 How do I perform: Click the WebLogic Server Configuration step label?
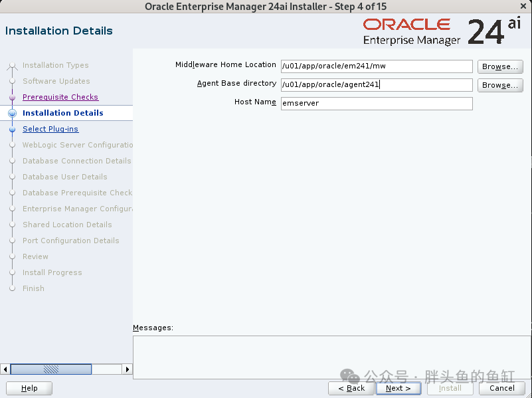pos(78,145)
